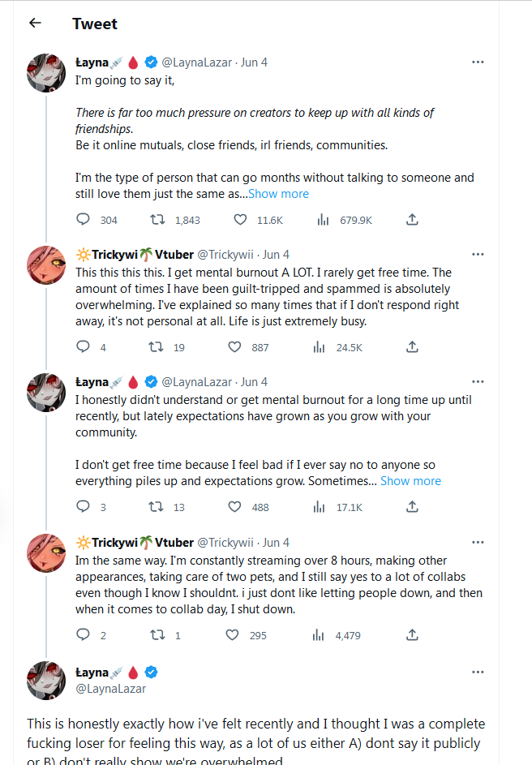The height and width of the screenshot is (765, 532).
Task: Retweet the tweet with 1,843 retweets
Action: point(157,220)
